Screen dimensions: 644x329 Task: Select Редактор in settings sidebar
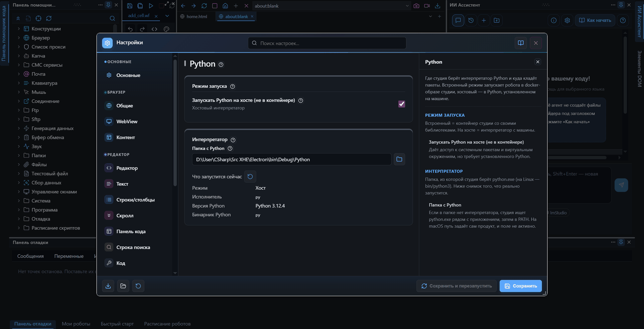click(127, 168)
